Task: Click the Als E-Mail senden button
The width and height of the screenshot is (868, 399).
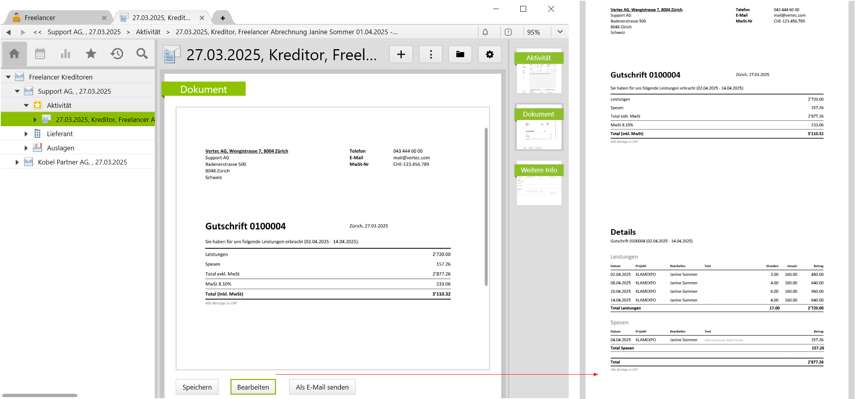Action: 322,387
